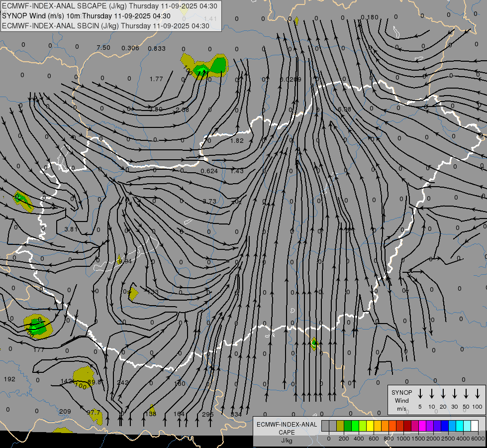Screen dimensions: 487x448
Task: Click the map value 192
Action: [x=9, y=379]
